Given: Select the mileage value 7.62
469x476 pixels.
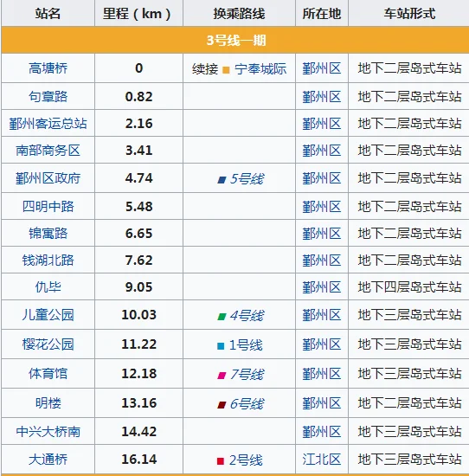Looking at the screenshot, I should [139, 261].
